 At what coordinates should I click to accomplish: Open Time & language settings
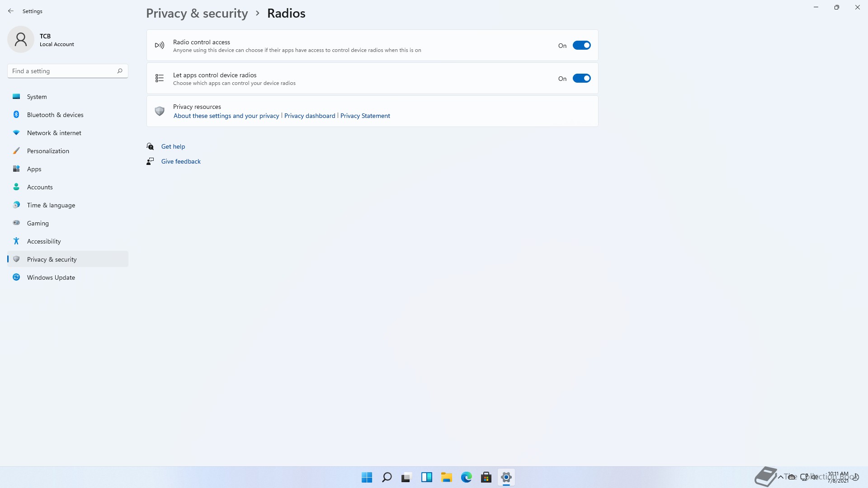tap(68, 205)
